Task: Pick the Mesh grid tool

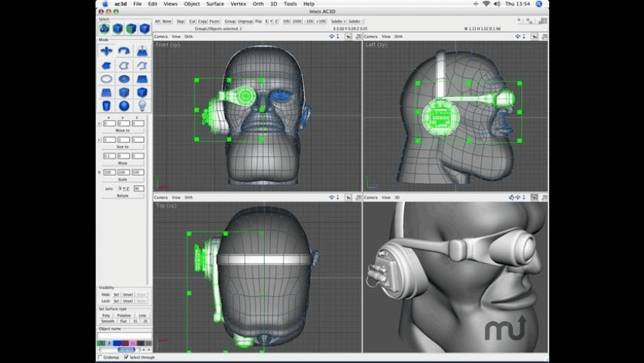Action: 107,93
